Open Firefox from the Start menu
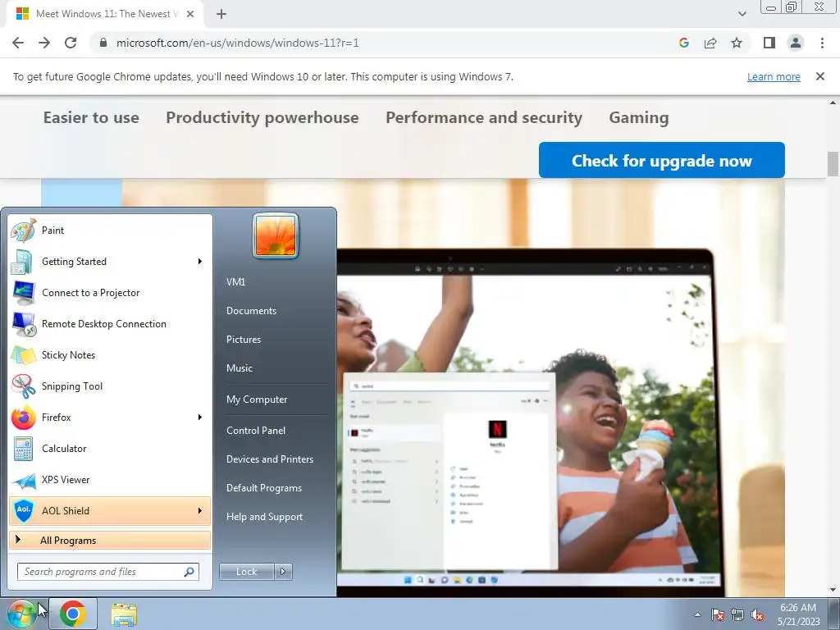 click(x=110, y=418)
